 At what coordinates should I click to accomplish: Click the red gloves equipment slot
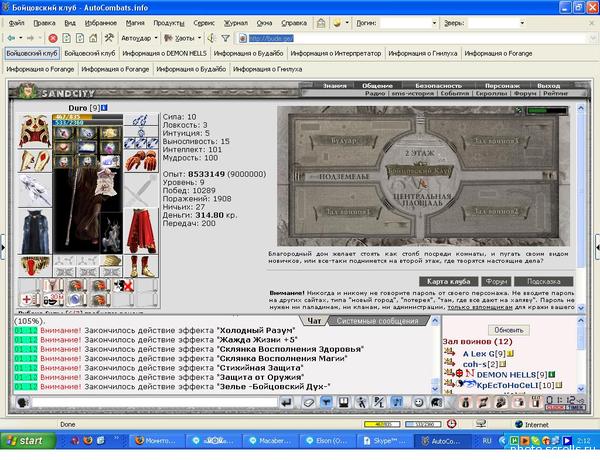(141, 161)
